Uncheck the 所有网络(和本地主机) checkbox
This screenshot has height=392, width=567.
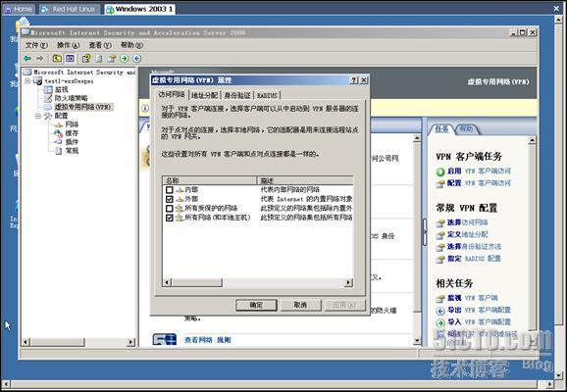(x=170, y=218)
